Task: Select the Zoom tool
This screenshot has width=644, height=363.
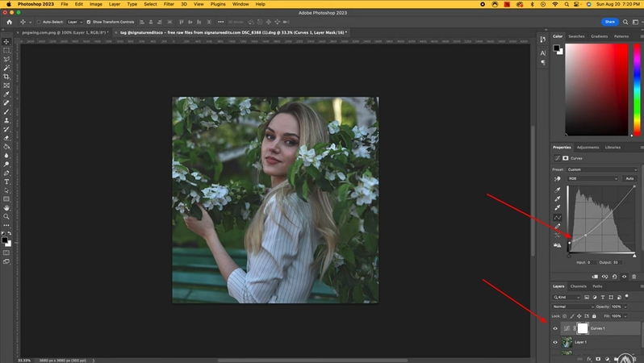Action: pyautogui.click(x=6, y=216)
